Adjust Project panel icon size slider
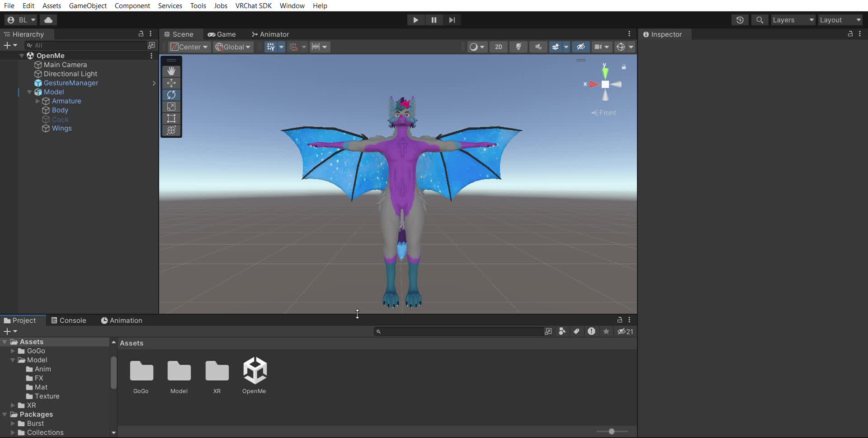 point(612,431)
